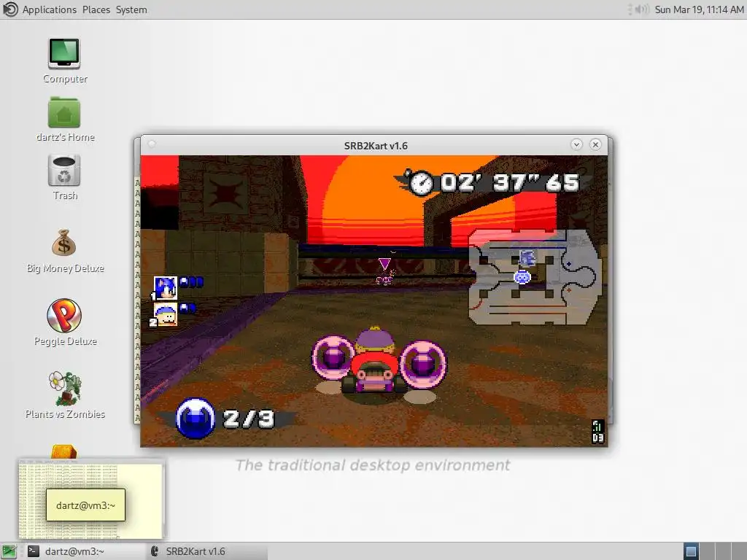Click the show desktop button in taskbar
The height and width of the screenshot is (560, 747).
(9, 551)
